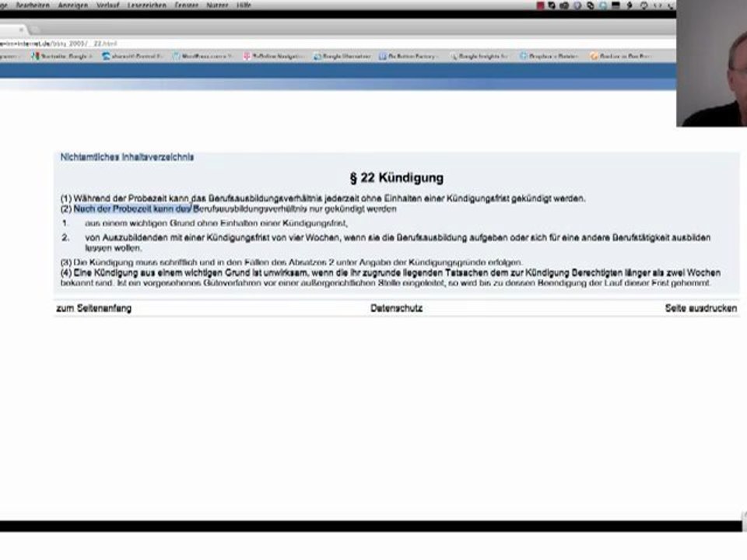Open the Google Insights bookmark
The height and width of the screenshot is (560, 747).
tap(479, 56)
